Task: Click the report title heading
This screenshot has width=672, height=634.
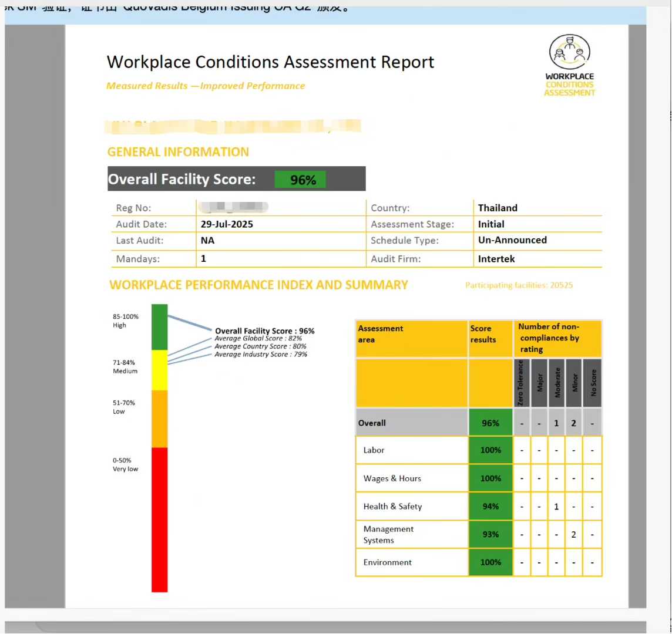Action: pos(270,62)
